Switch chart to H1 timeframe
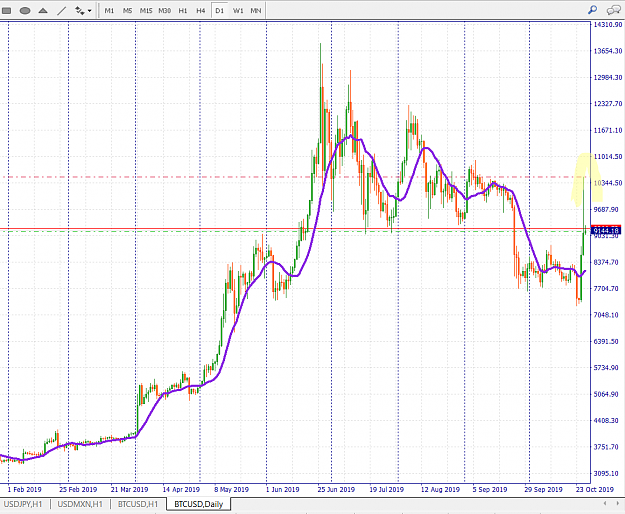Screen dimensions: 625x514 (183, 11)
